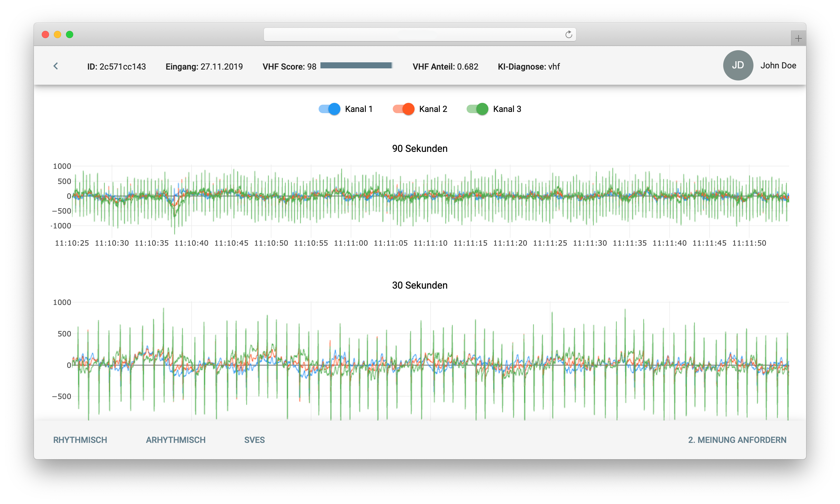840x504 pixels.
Task: Click the 90 Sekunden chart title
Action: [420, 149]
